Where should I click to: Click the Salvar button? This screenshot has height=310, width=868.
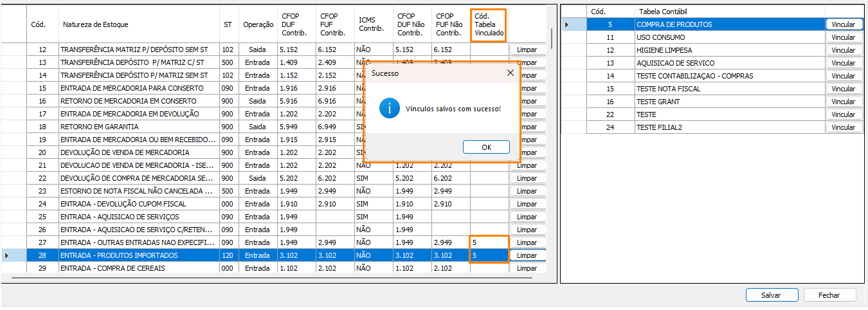point(771,295)
